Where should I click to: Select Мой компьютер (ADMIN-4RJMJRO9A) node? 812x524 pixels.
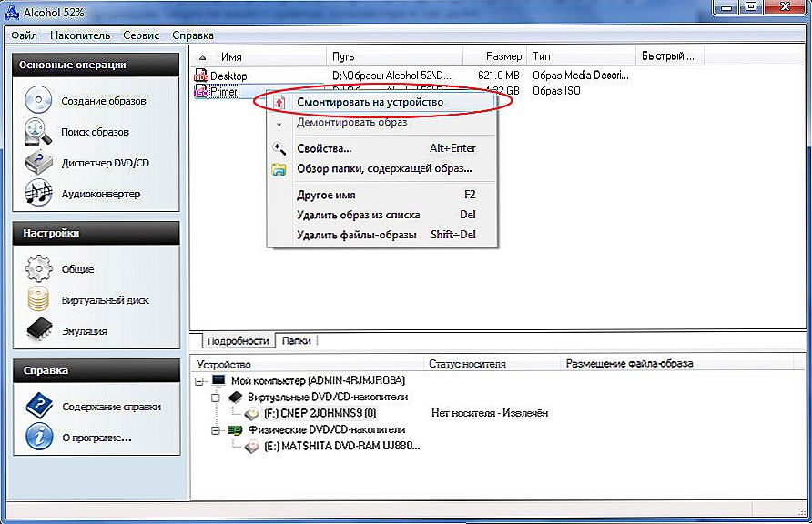[318, 380]
